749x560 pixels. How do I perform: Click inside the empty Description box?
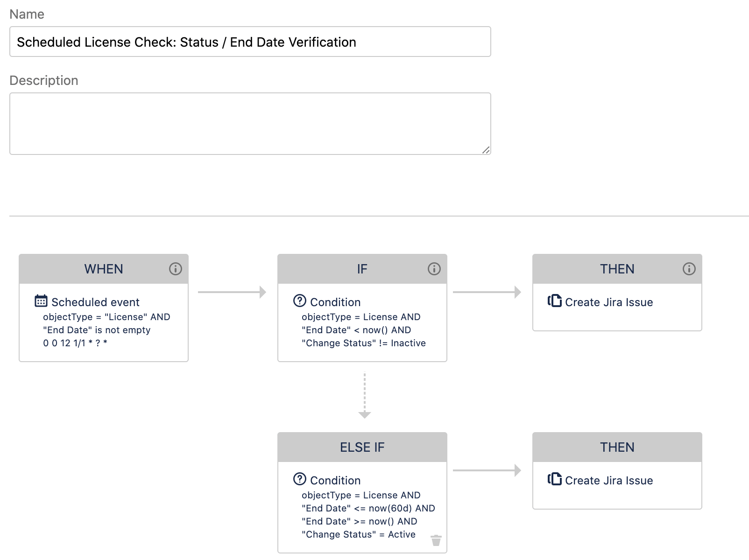click(x=250, y=123)
